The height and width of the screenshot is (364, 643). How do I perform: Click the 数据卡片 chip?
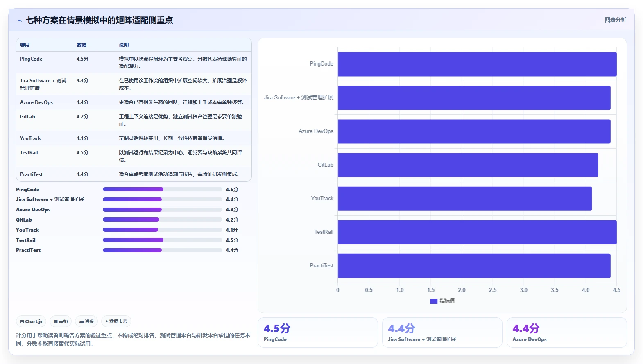tap(116, 321)
